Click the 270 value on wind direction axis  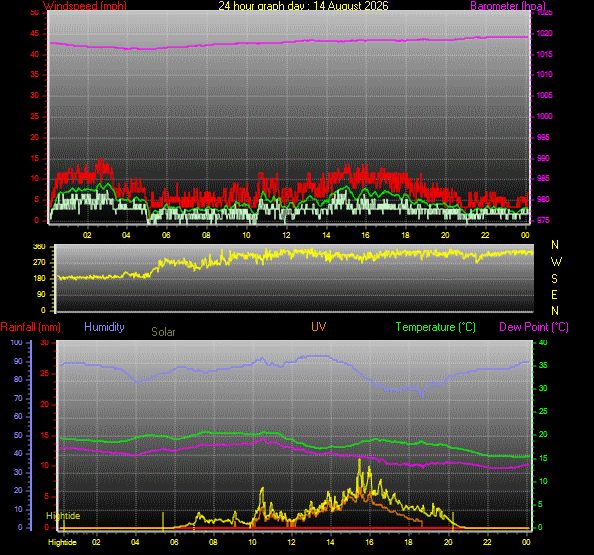39,262
